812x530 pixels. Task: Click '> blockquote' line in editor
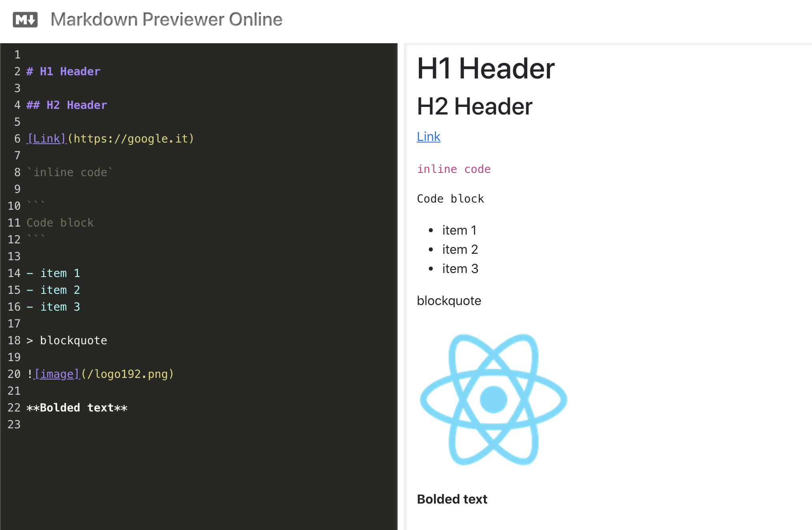tap(67, 340)
